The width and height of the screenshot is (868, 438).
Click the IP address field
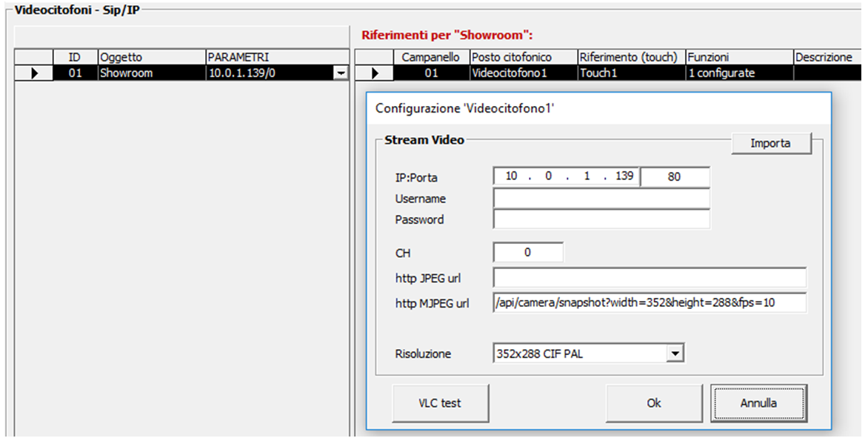click(567, 177)
